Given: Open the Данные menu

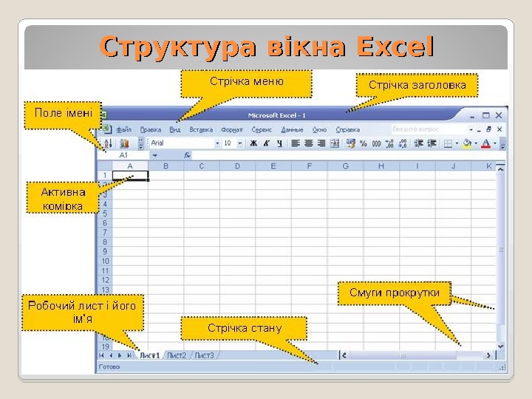Looking at the screenshot, I should 292,129.
